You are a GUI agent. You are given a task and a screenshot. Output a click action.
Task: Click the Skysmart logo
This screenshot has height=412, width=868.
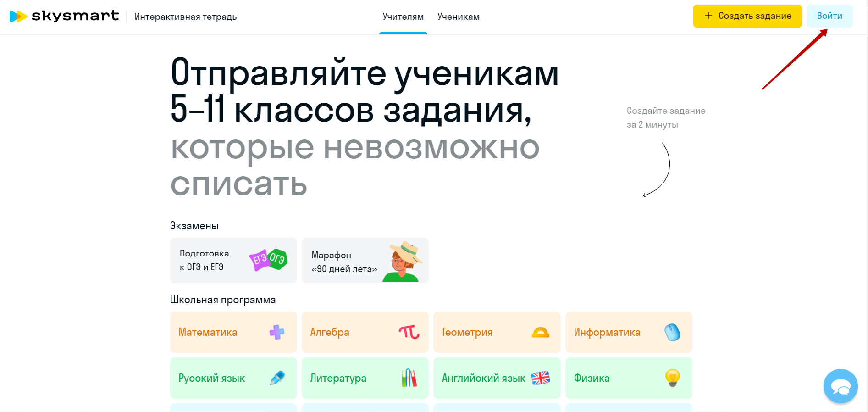click(x=64, y=16)
